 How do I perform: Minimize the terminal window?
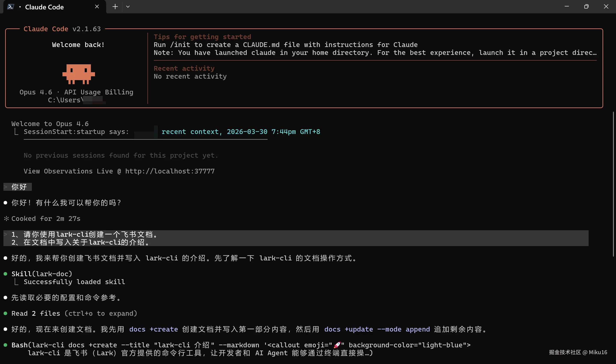pyautogui.click(x=567, y=7)
